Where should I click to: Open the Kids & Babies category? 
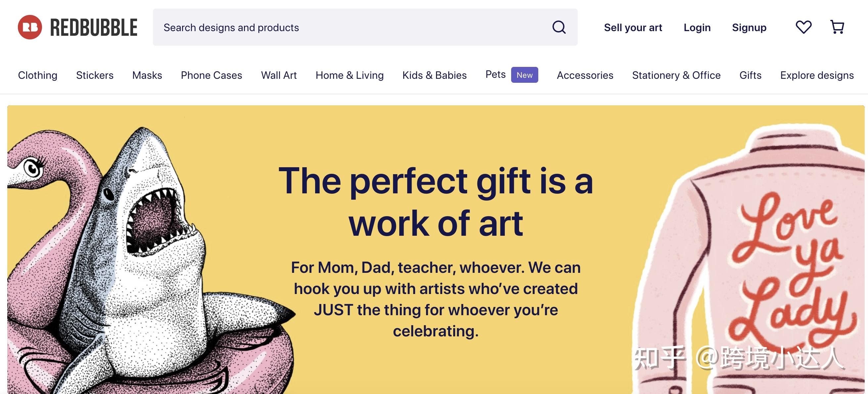point(435,75)
